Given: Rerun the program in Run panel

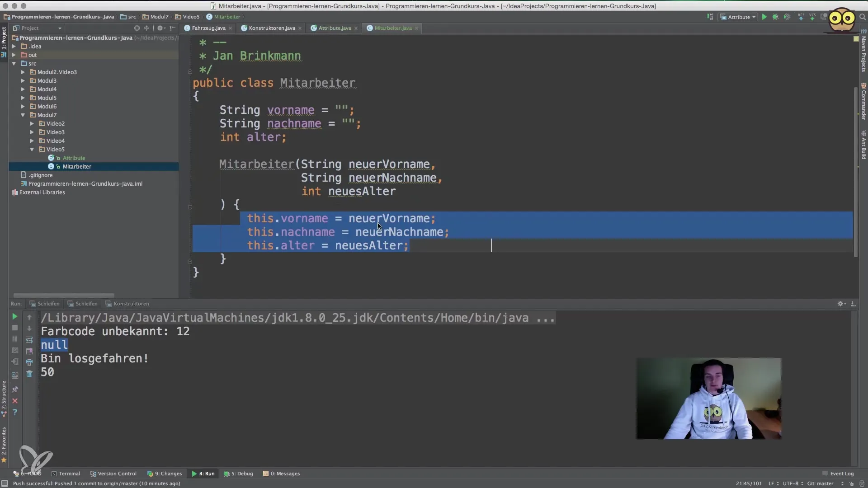Looking at the screenshot, I should coord(14,317).
